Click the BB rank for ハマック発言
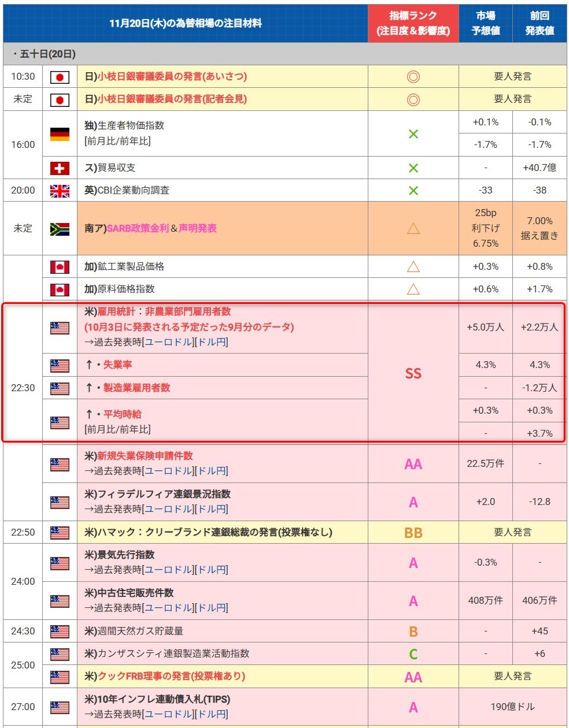Screen dimensions: 569x728 [x=413, y=533]
